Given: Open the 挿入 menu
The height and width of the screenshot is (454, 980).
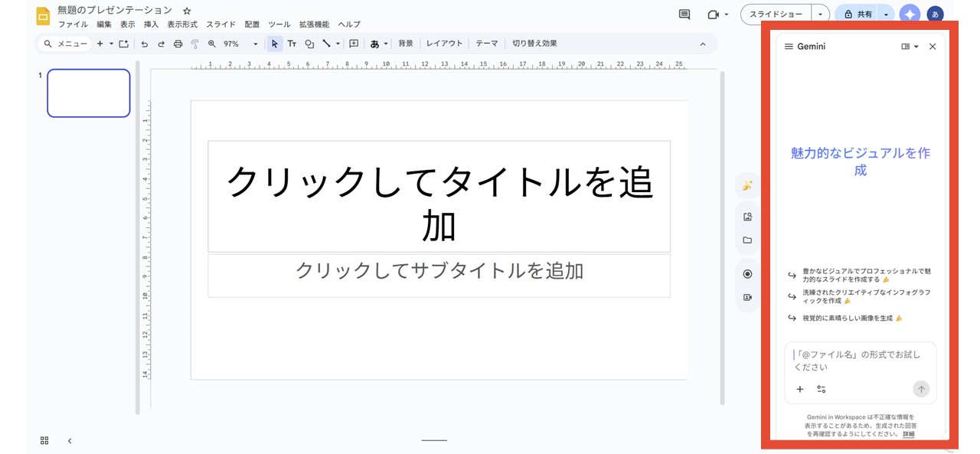Looking at the screenshot, I should (150, 24).
